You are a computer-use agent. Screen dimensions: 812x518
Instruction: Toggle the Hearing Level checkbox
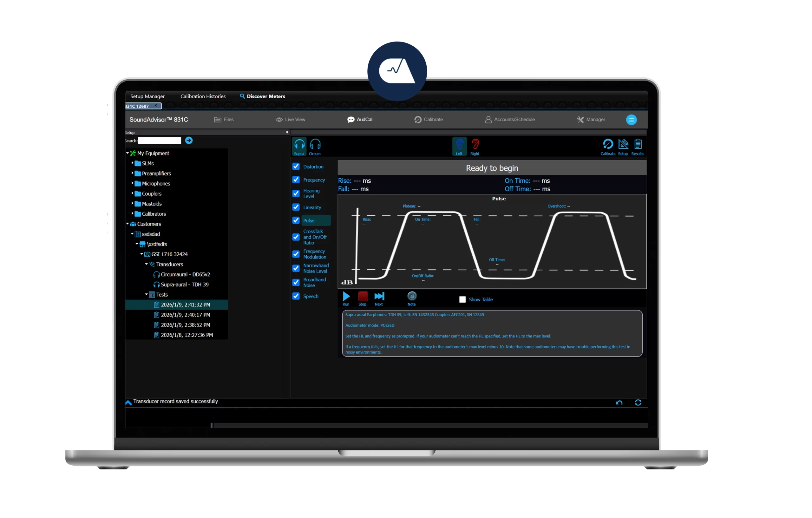coord(296,193)
